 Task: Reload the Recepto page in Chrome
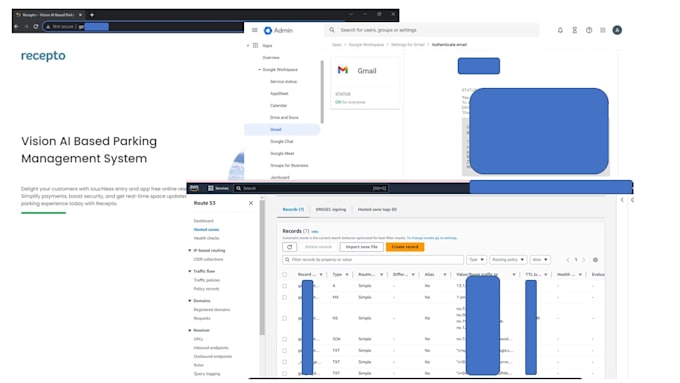click(x=36, y=26)
